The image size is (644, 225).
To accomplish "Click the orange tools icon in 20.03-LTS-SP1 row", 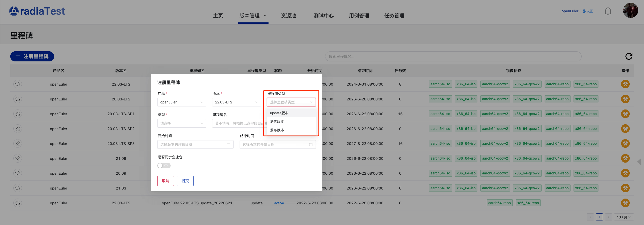I will (625, 114).
